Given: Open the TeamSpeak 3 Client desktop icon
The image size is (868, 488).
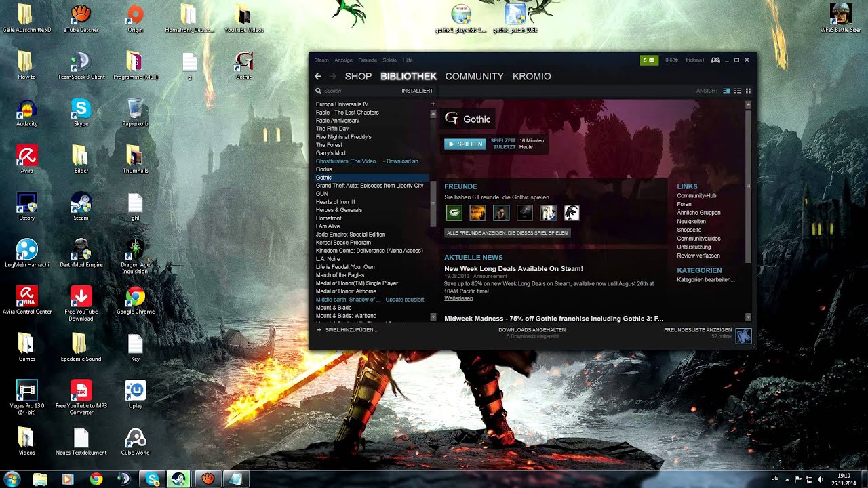Looking at the screenshot, I should tap(81, 62).
